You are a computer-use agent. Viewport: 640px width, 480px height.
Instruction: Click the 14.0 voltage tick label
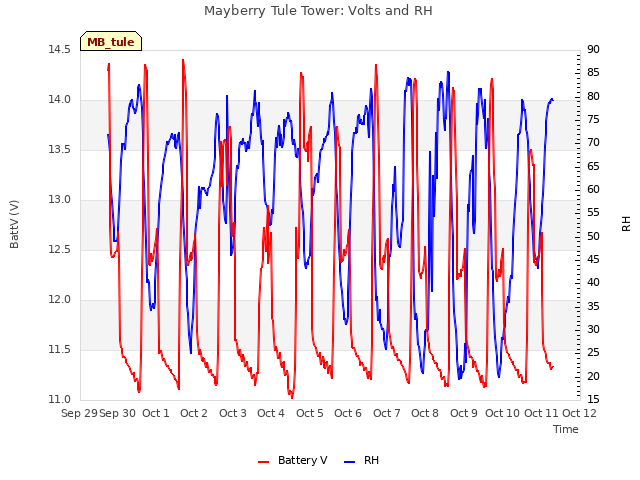60,100
